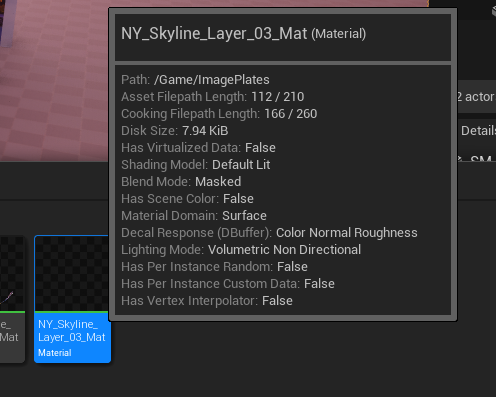The width and height of the screenshot is (496, 397).
Task: Click the Has Per Instance Random False value
Action: (x=292, y=267)
